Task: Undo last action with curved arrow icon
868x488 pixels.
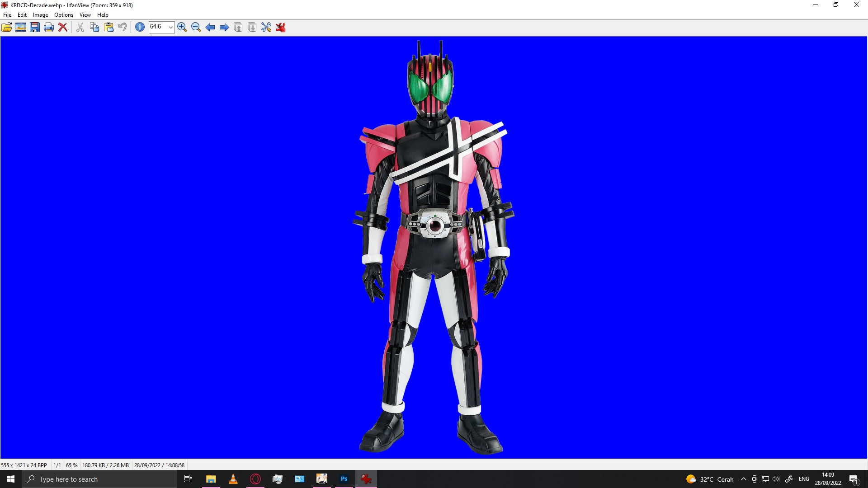Action: pyautogui.click(x=123, y=27)
